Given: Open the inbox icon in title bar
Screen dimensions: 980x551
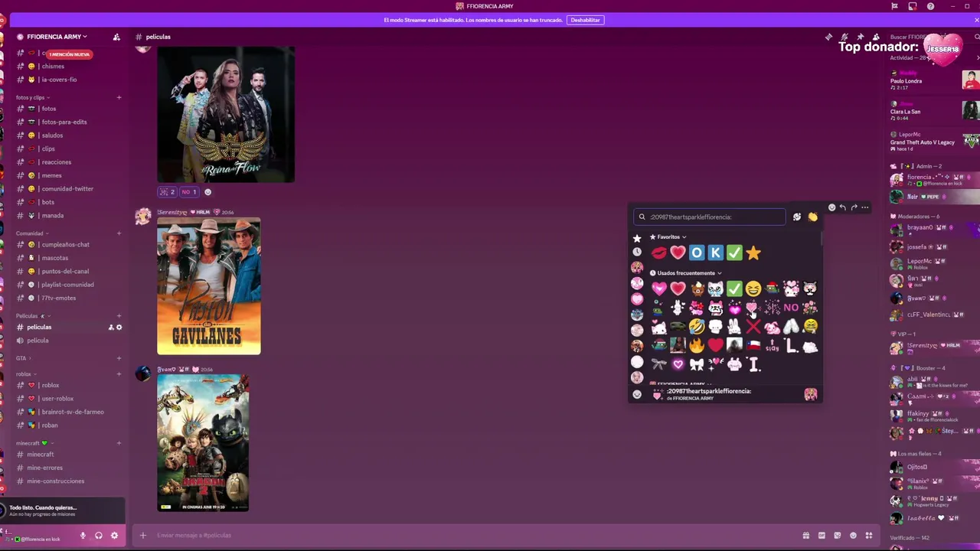Looking at the screenshot, I should click(x=912, y=6).
